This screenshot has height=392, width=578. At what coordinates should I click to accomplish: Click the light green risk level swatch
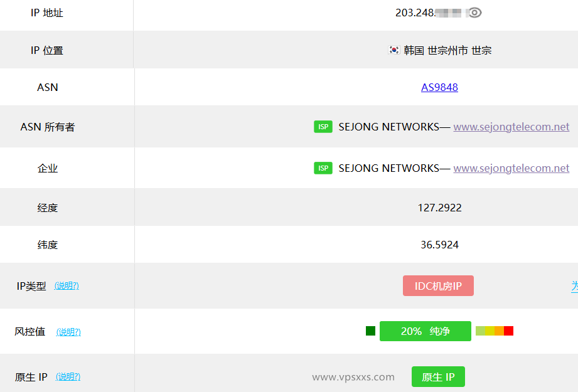(480, 331)
